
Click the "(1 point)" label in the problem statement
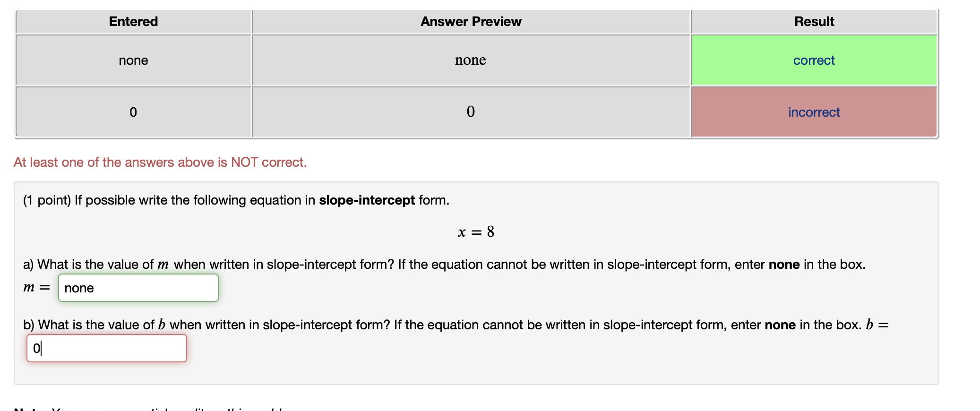(x=48, y=200)
